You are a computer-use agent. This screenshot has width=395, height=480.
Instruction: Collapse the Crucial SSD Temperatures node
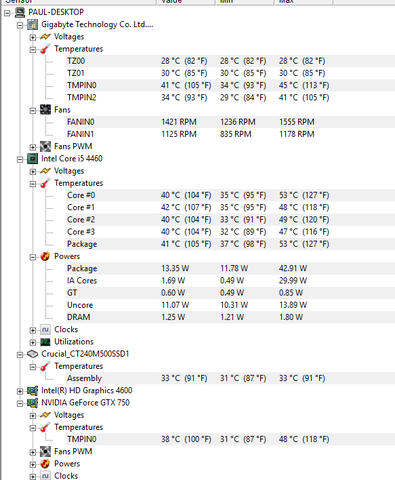(x=33, y=367)
